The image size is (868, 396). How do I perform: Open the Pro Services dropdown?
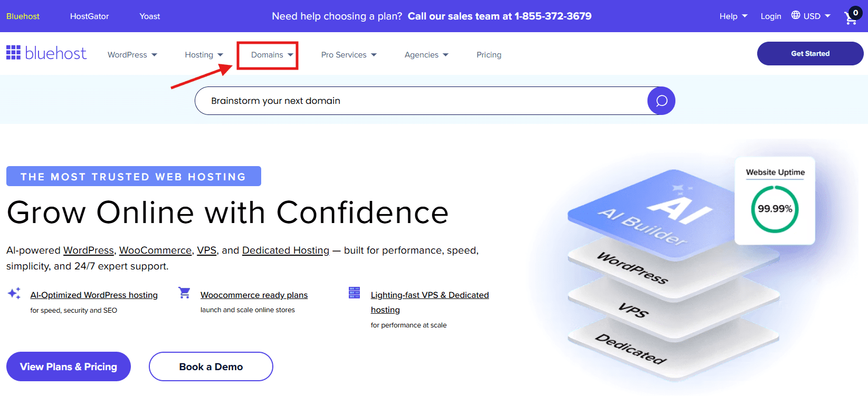pyautogui.click(x=349, y=55)
